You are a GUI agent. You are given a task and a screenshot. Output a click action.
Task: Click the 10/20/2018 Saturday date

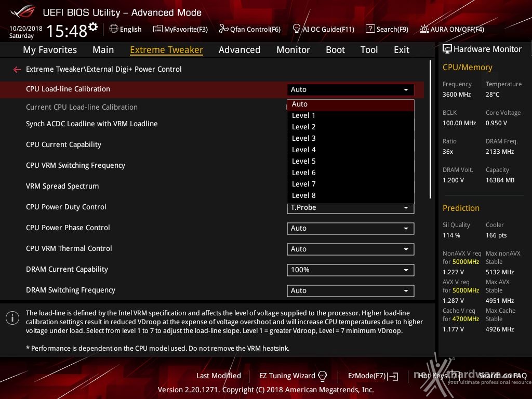click(x=26, y=32)
